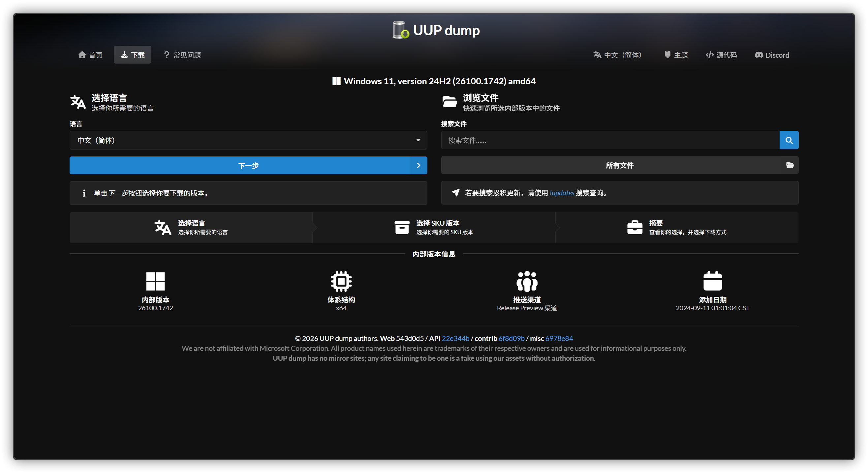868x473 pixels.
Task: Click the chip icon above 体系结构
Action: point(341,281)
